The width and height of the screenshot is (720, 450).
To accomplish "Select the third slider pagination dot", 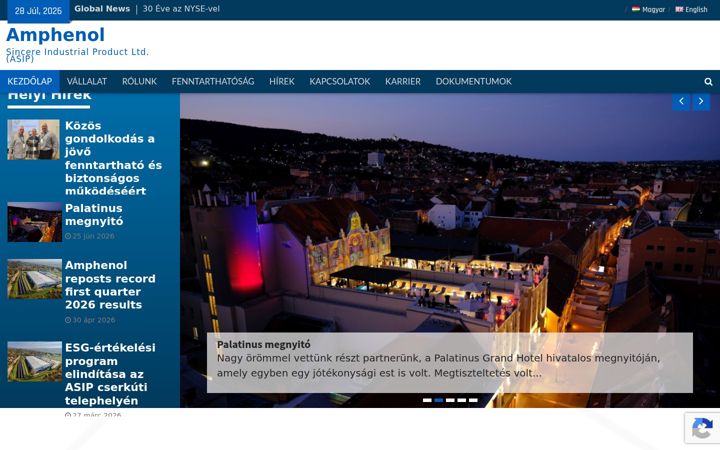I will (450, 400).
